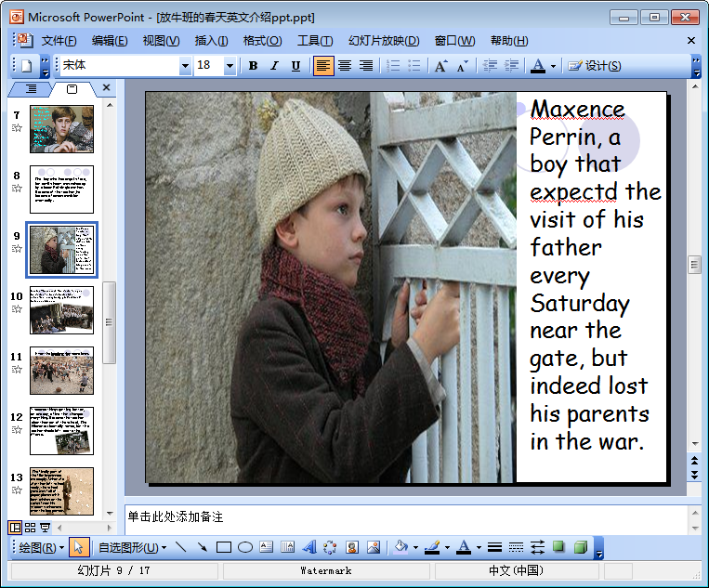The image size is (709, 588).
Task: Open the 视图(V) menu
Action: click(161, 41)
